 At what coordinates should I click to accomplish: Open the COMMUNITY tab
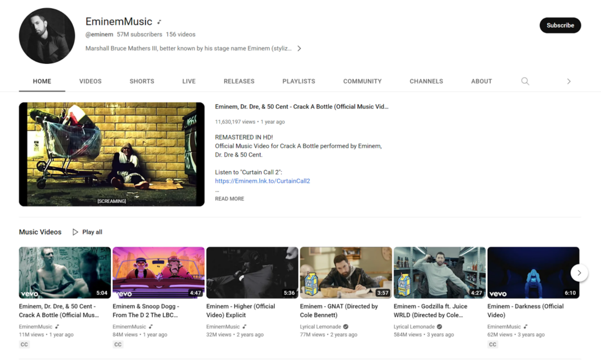[362, 81]
